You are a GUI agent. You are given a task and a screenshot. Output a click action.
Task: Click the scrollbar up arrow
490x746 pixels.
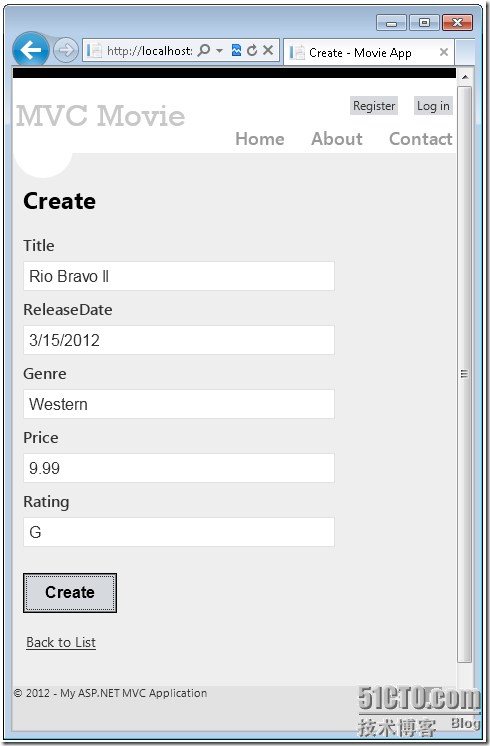[465, 77]
